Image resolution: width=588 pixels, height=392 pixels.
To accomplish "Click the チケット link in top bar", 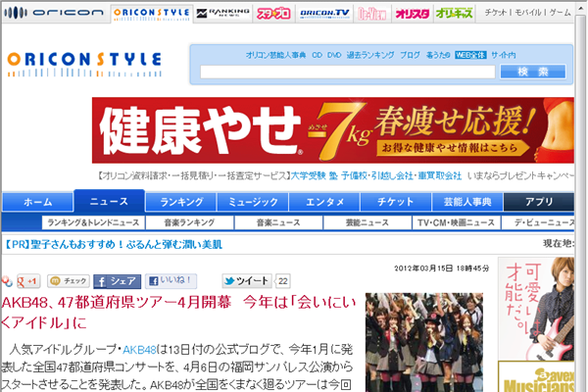I will 495,13.
